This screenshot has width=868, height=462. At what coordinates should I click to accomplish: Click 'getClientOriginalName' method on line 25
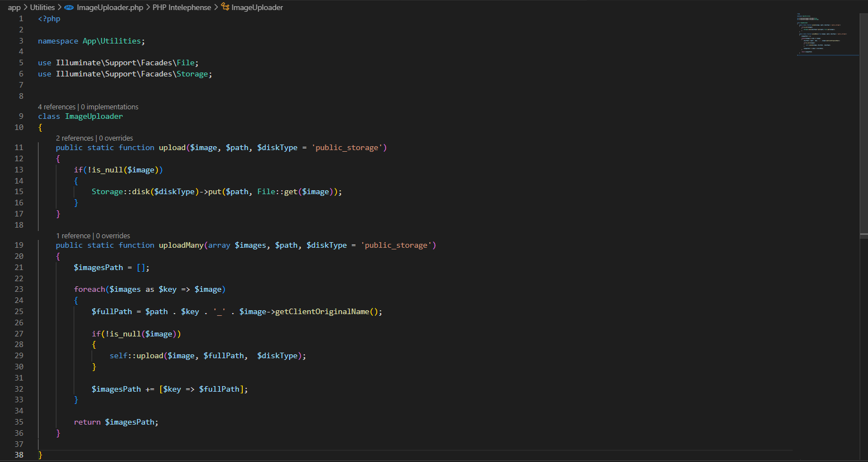pos(322,311)
